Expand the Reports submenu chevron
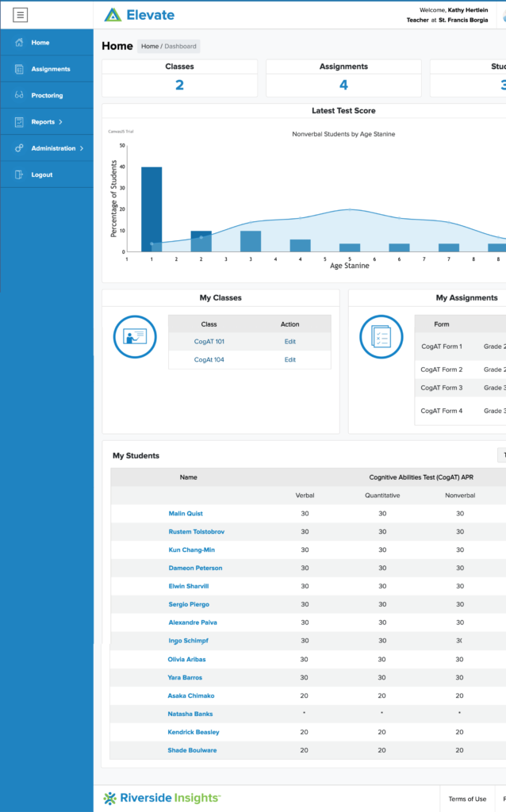 point(60,121)
